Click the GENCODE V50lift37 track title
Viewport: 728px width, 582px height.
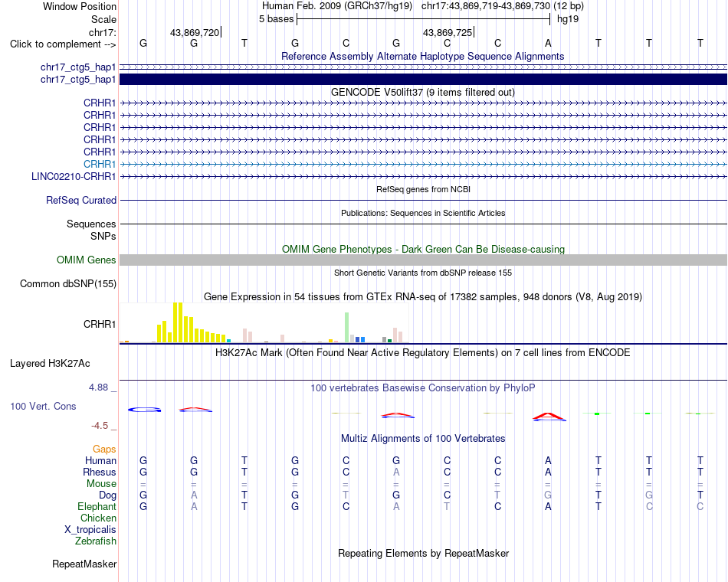coord(422,92)
